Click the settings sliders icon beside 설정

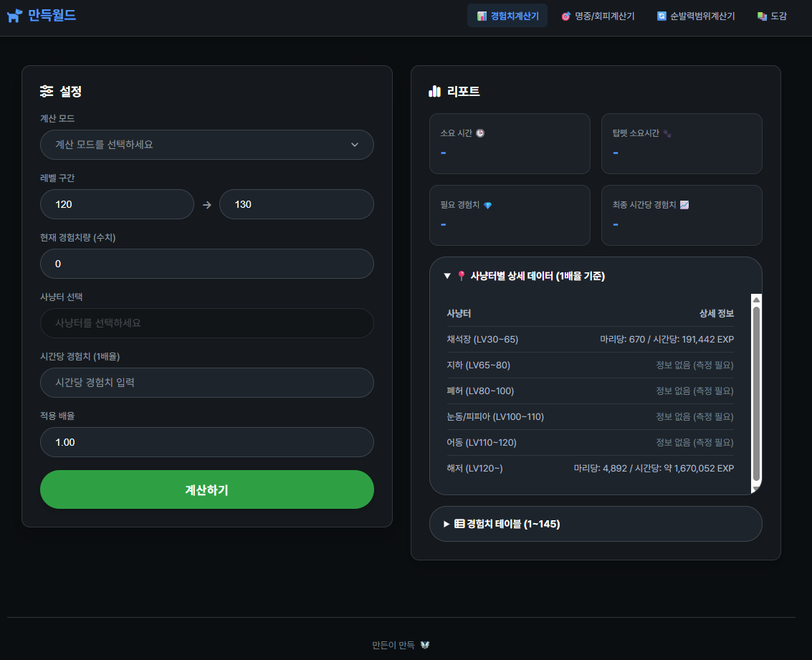click(x=47, y=91)
